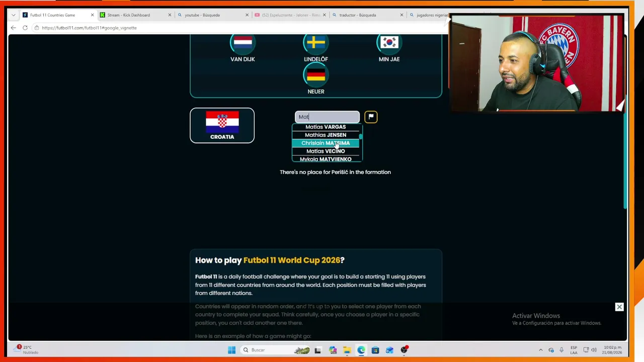
Task: Click the Futbol 11 World Cup 2026 heading text
Action: point(292,260)
